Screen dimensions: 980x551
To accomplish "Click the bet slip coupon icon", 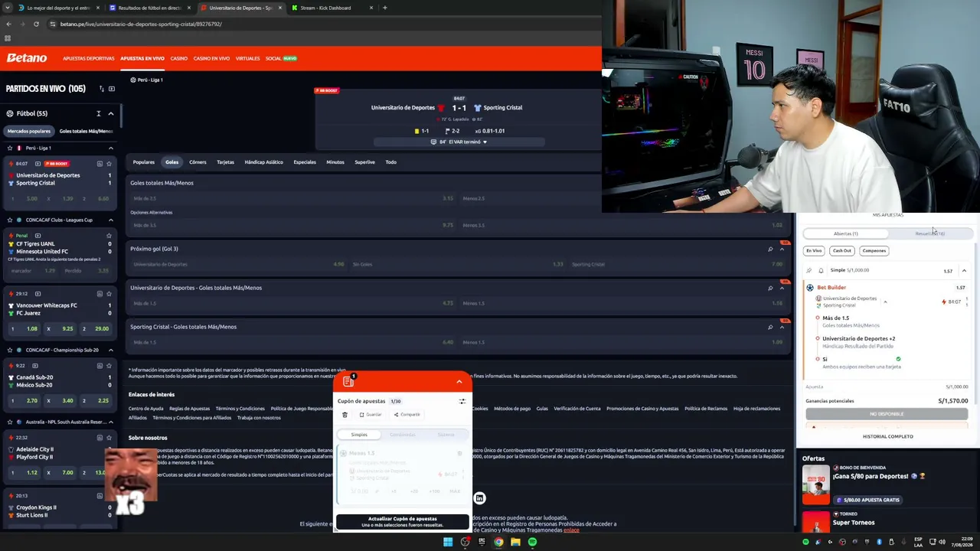I will pos(348,381).
